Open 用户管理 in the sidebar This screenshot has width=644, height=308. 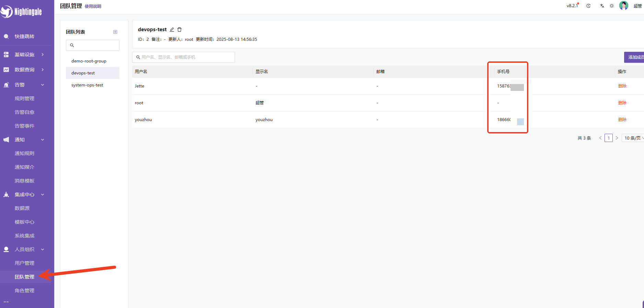point(24,263)
